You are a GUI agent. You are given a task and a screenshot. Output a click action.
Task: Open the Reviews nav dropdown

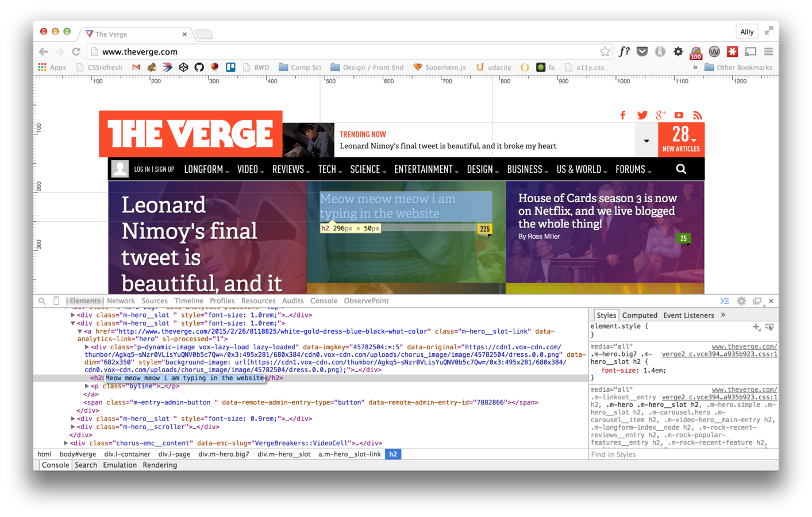291,169
